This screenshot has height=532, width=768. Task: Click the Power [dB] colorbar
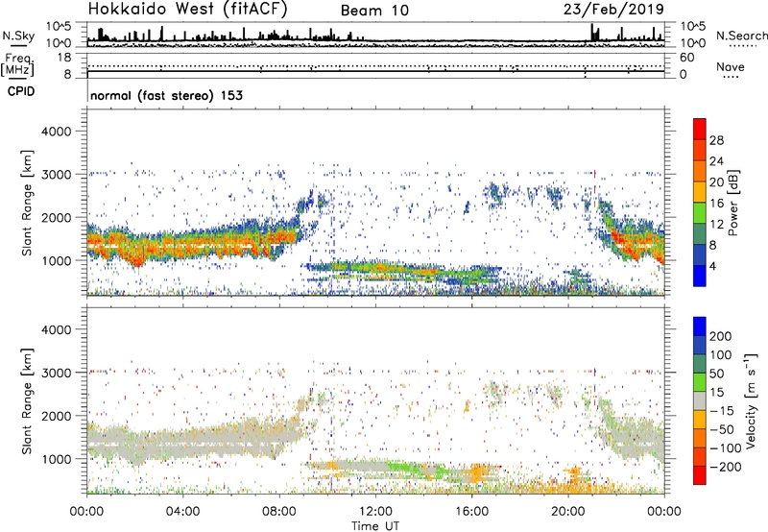pos(700,203)
